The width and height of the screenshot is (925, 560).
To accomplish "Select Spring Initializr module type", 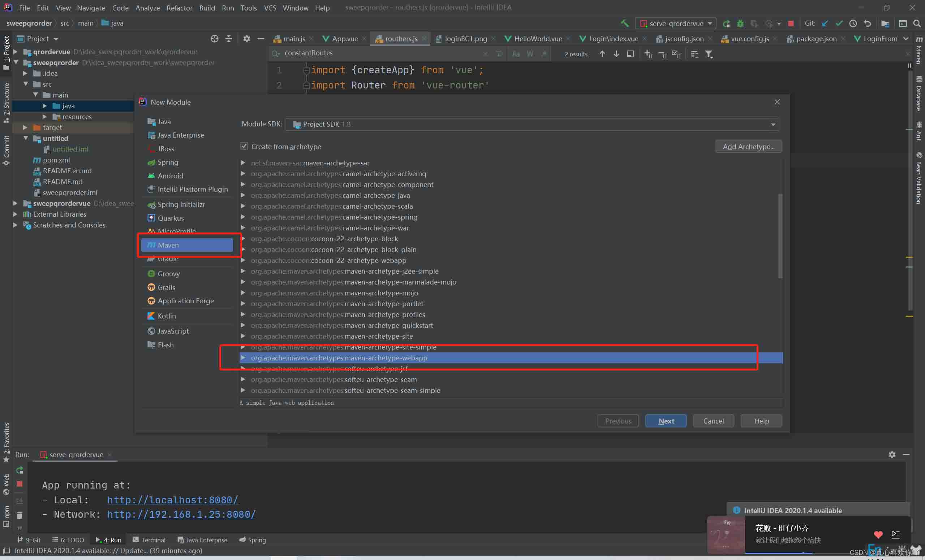I will click(x=187, y=204).
